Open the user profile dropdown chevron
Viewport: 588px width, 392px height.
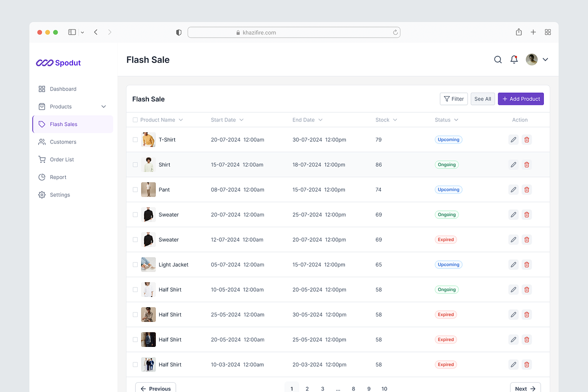tap(545, 60)
